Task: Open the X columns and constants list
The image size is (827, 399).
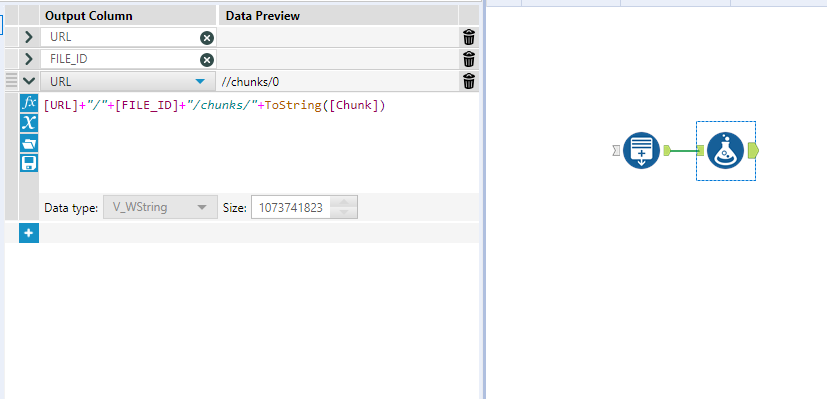Action: pos(29,122)
